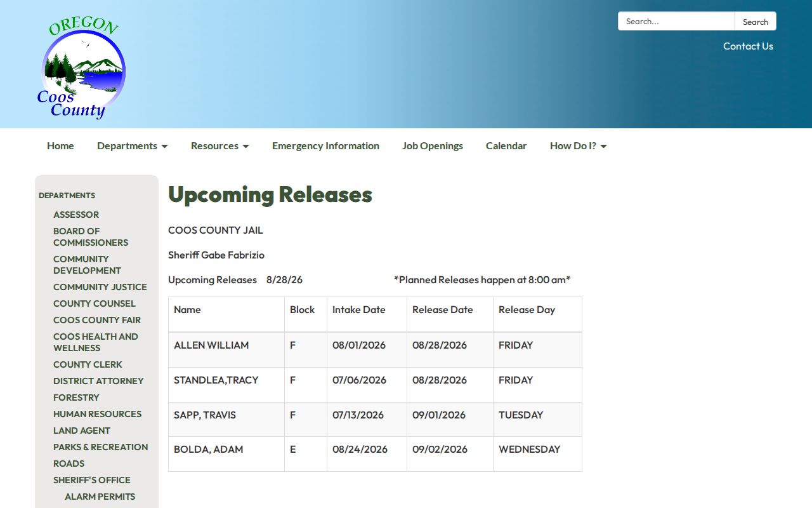Open Parks & Recreation link
The width and height of the screenshot is (812, 508).
click(x=100, y=447)
